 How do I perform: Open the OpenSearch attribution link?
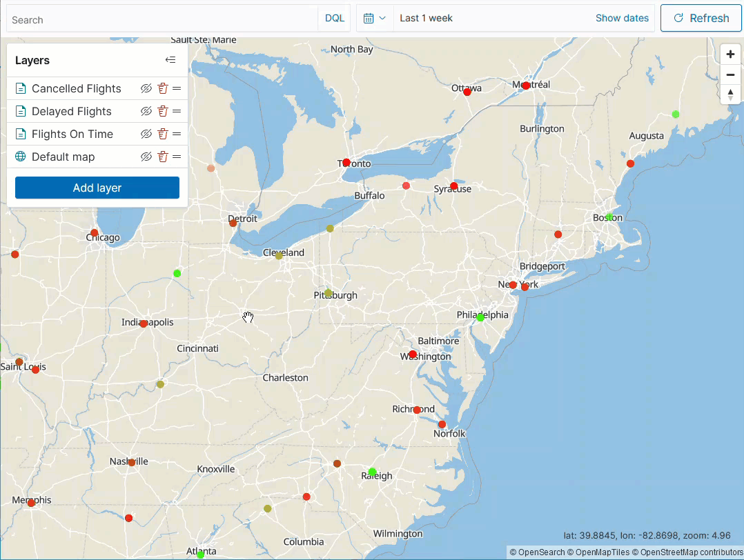(537, 552)
